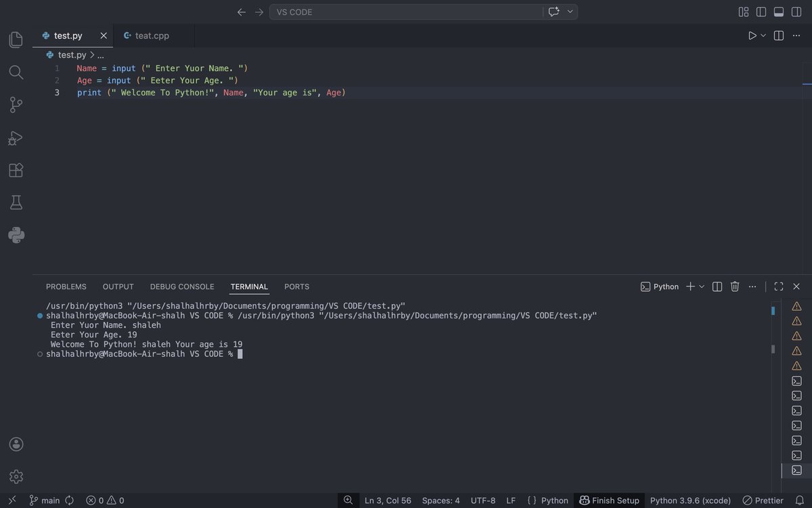
Task: Click Ln 3, Col 56 cursor position
Action: tap(388, 501)
